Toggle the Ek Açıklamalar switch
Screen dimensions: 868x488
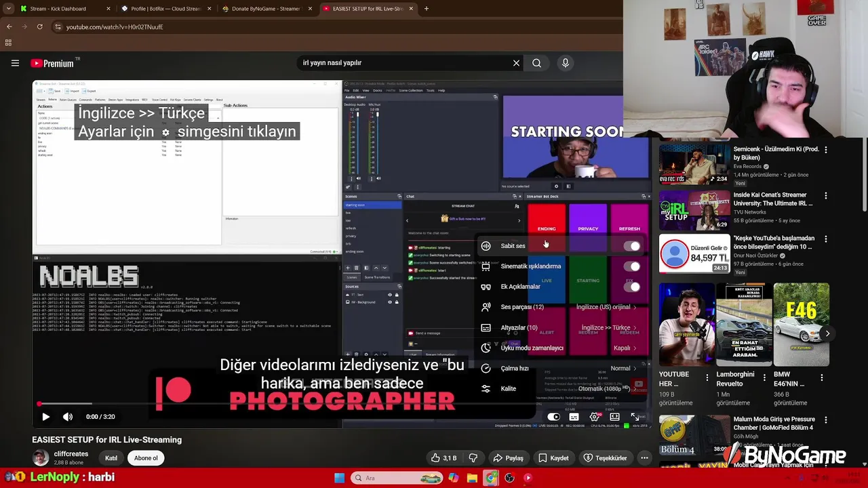point(631,287)
